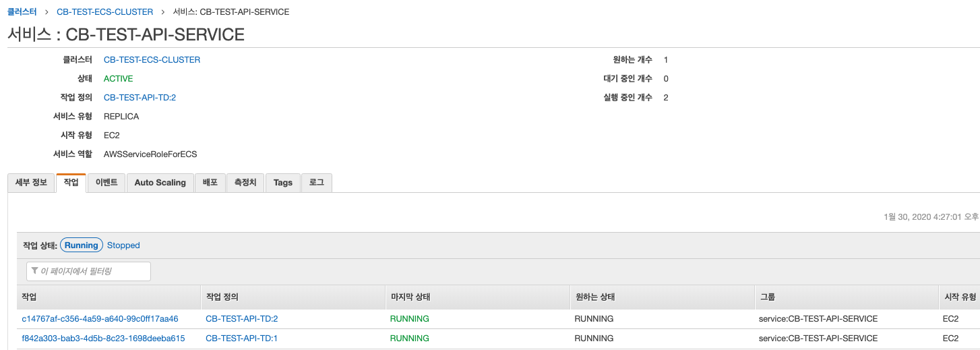This screenshot has width=980, height=350.
Task: Sort by the 시작 유형 column header
Action: pos(959,297)
